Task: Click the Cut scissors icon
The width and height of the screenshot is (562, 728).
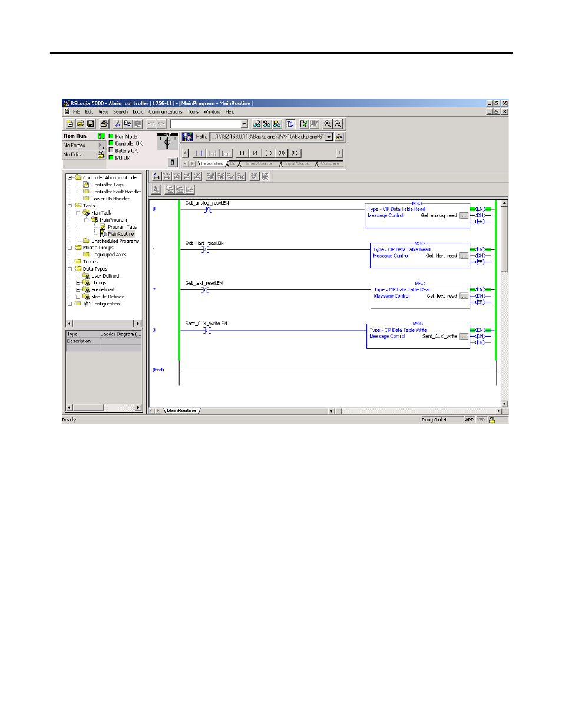Action: pos(117,124)
